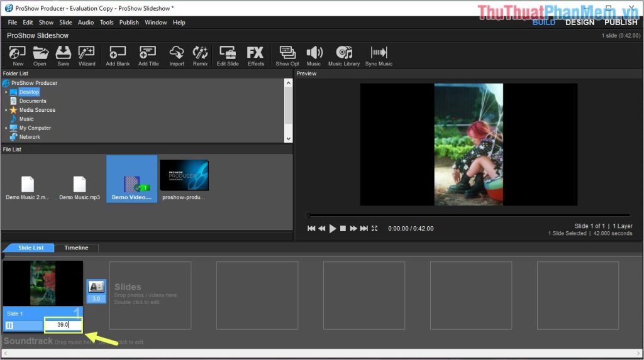Select the Demo Video file
The height and width of the screenshot is (360, 644).
pyautogui.click(x=131, y=180)
